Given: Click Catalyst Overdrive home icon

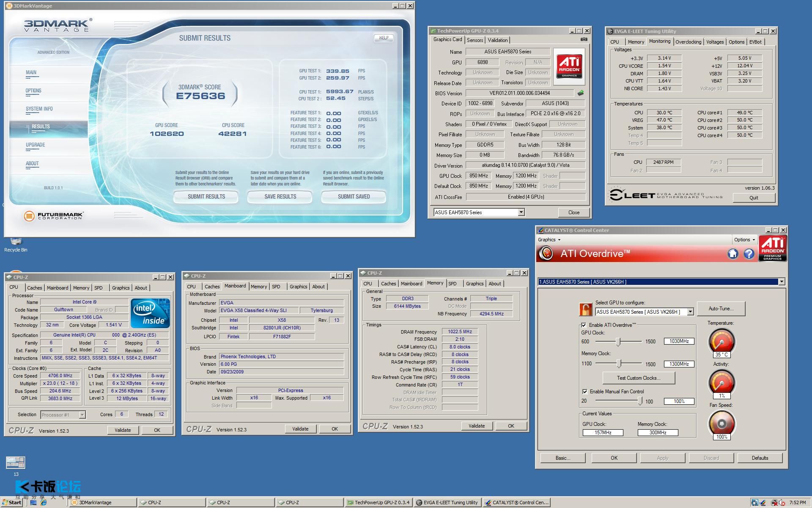Looking at the screenshot, I should click(x=733, y=254).
